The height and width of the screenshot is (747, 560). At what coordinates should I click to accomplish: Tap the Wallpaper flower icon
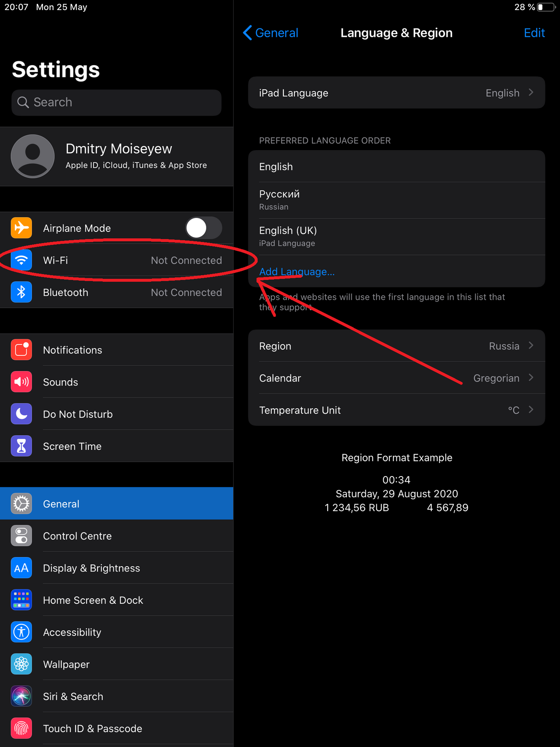pyautogui.click(x=21, y=664)
